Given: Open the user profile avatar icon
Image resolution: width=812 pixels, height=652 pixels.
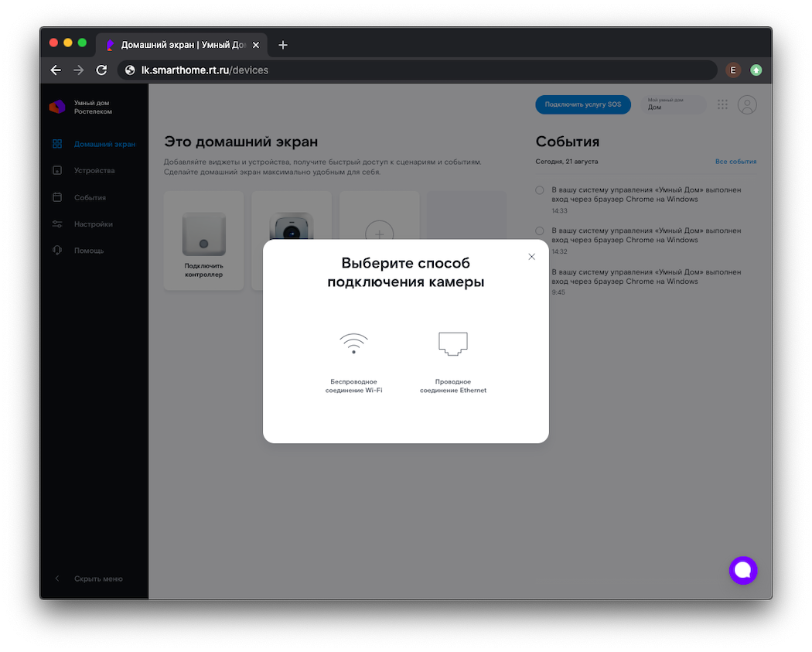Looking at the screenshot, I should [x=746, y=105].
